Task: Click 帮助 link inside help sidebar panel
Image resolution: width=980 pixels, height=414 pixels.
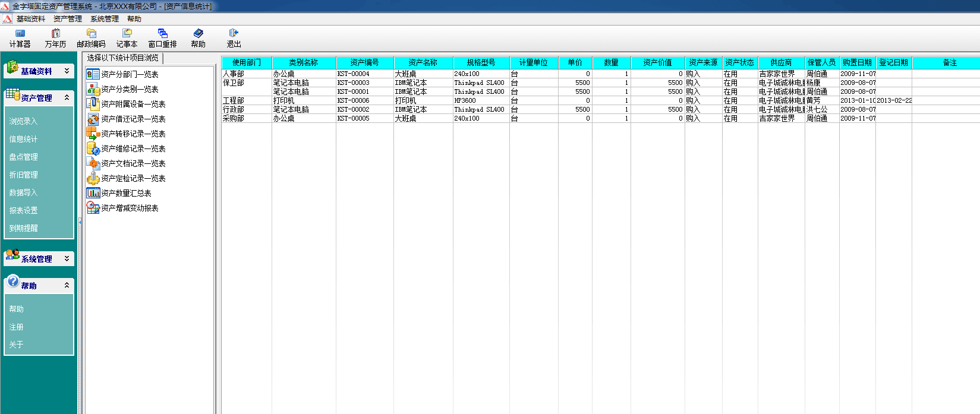Action: point(16,309)
